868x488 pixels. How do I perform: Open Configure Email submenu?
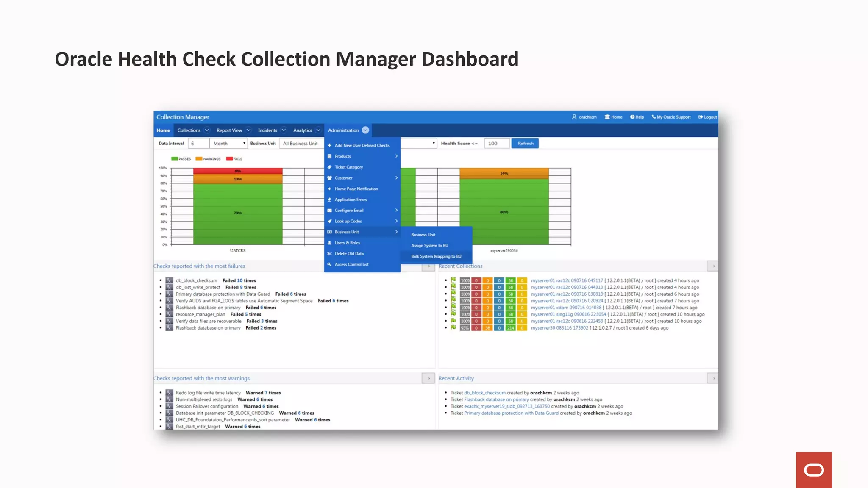(362, 210)
